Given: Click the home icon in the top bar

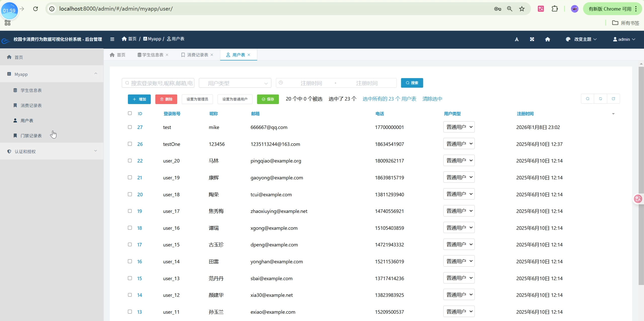Looking at the screenshot, I should tap(548, 39).
